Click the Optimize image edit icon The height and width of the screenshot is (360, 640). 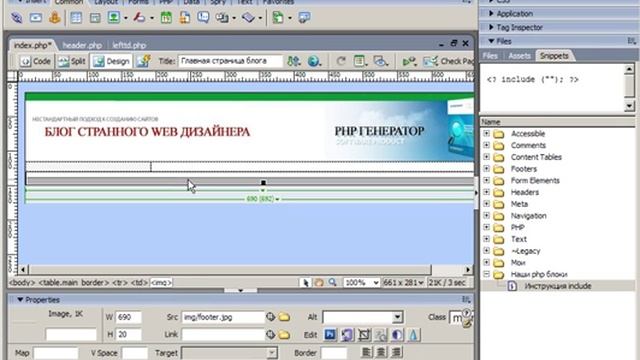click(347, 335)
